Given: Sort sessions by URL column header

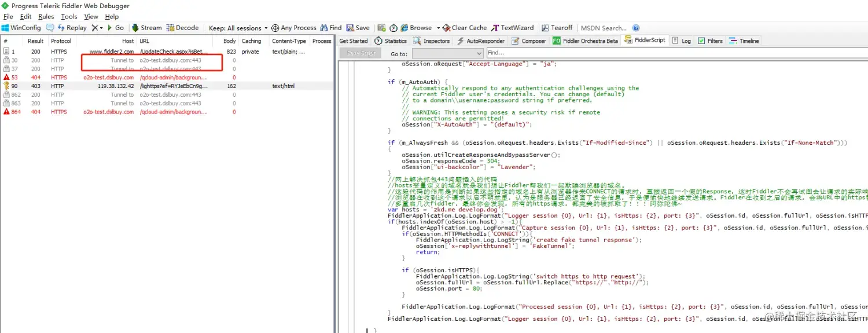Looking at the screenshot, I should tap(174, 41).
